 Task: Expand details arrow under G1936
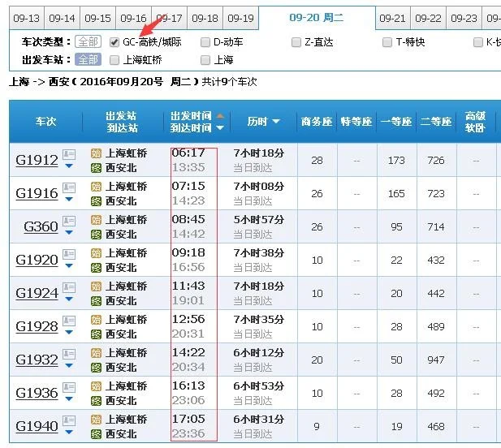point(69,398)
